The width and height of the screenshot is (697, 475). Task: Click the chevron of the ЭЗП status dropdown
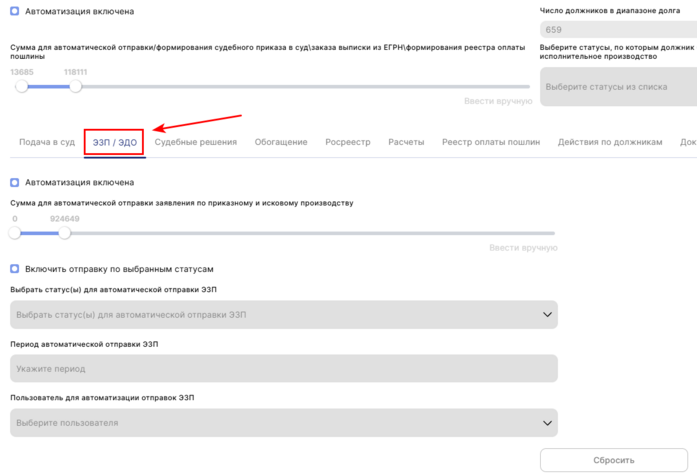tap(546, 315)
